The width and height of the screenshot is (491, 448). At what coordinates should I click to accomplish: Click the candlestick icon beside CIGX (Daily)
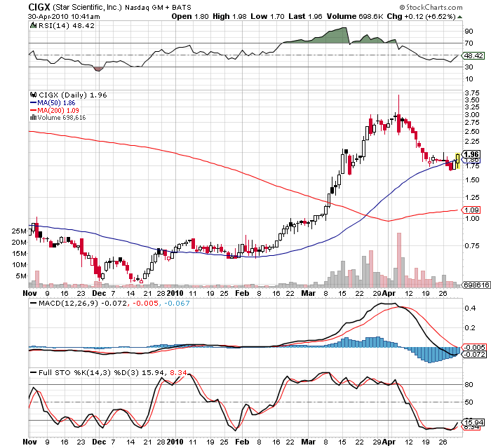coord(33,95)
